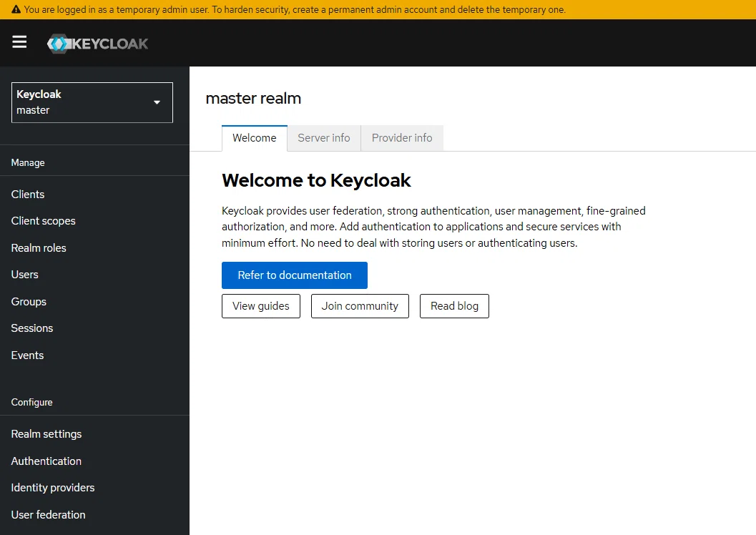Click the Manage section heading
Screen dimensions: 756x535
click(28, 162)
